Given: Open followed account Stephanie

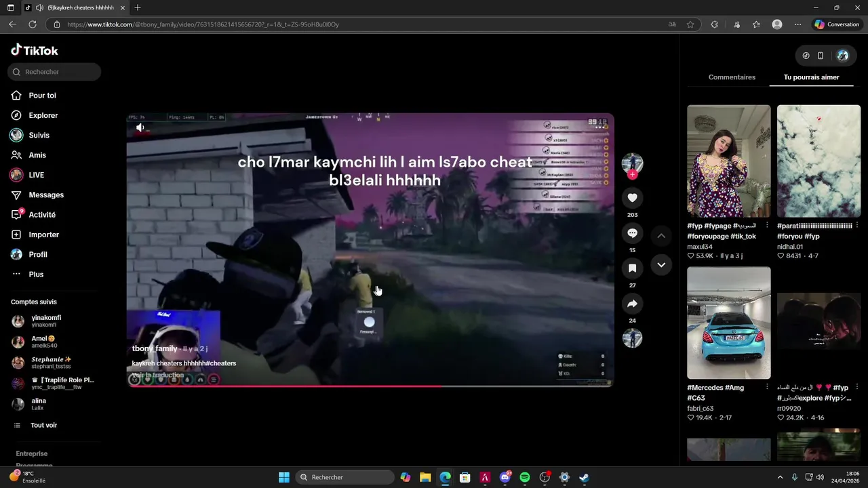Looking at the screenshot, I should click(51, 363).
